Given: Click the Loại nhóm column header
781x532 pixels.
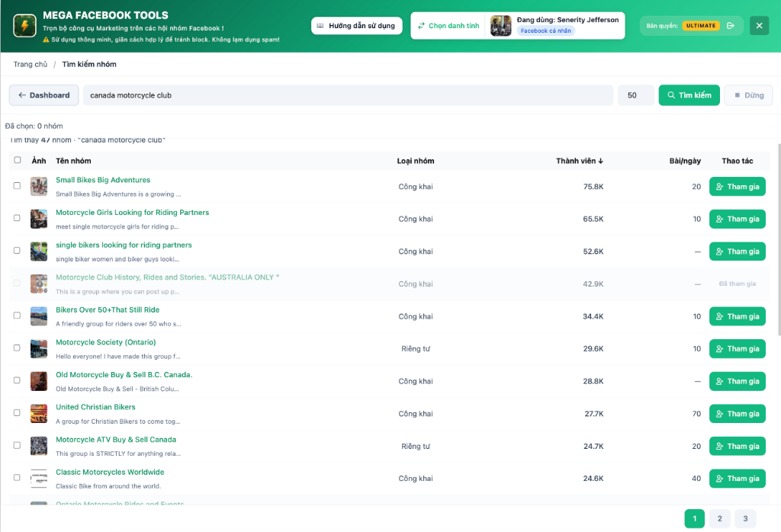Looking at the screenshot, I should click(x=416, y=161).
